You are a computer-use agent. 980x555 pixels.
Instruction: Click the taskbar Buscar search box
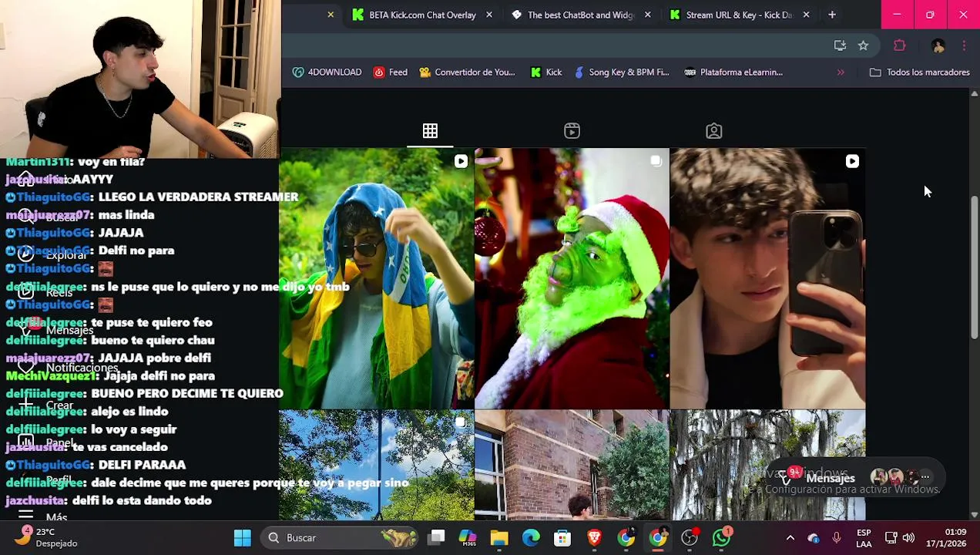[x=341, y=538]
